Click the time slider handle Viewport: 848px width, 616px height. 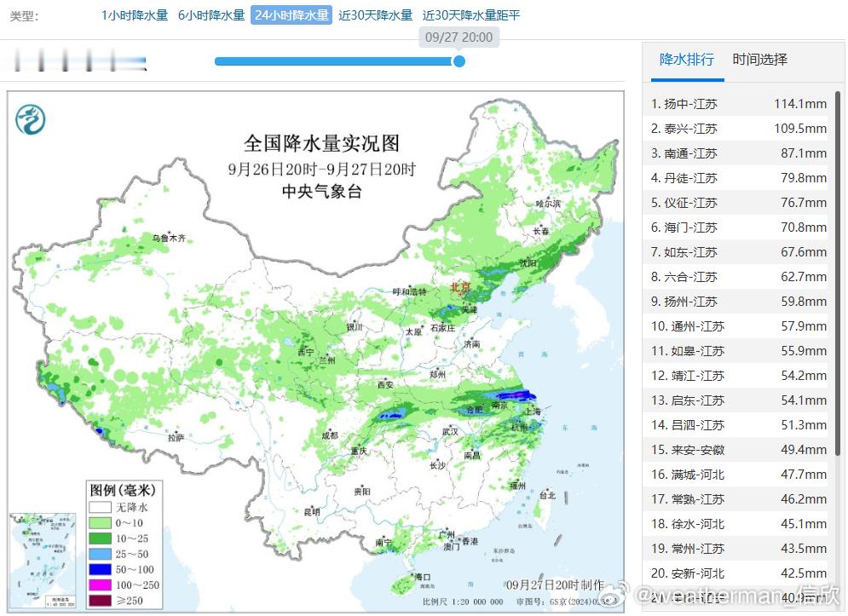[x=459, y=61]
